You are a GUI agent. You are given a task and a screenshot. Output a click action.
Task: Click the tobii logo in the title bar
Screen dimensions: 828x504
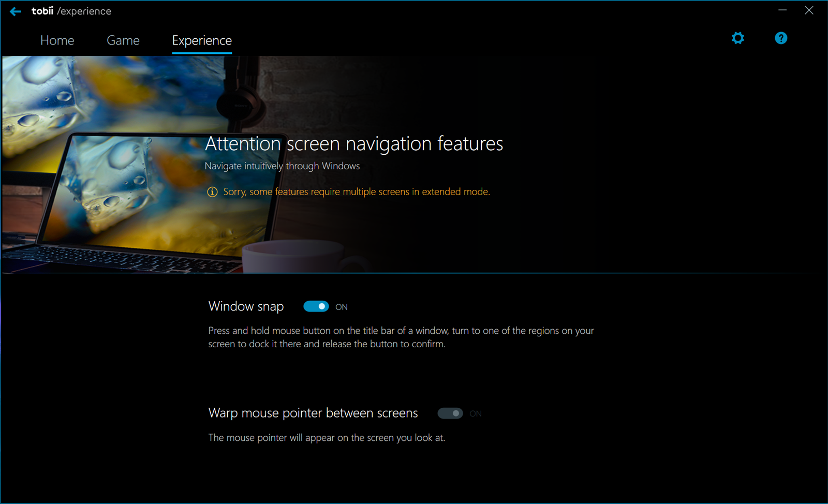point(42,11)
